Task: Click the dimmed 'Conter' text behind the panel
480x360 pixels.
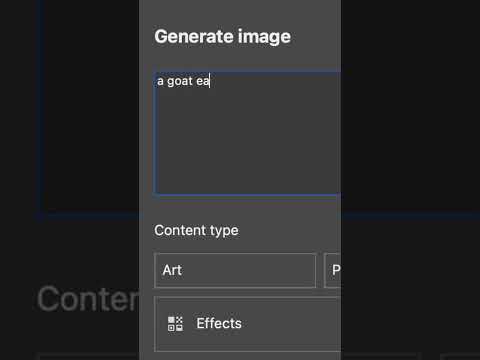Action: pos(88,299)
